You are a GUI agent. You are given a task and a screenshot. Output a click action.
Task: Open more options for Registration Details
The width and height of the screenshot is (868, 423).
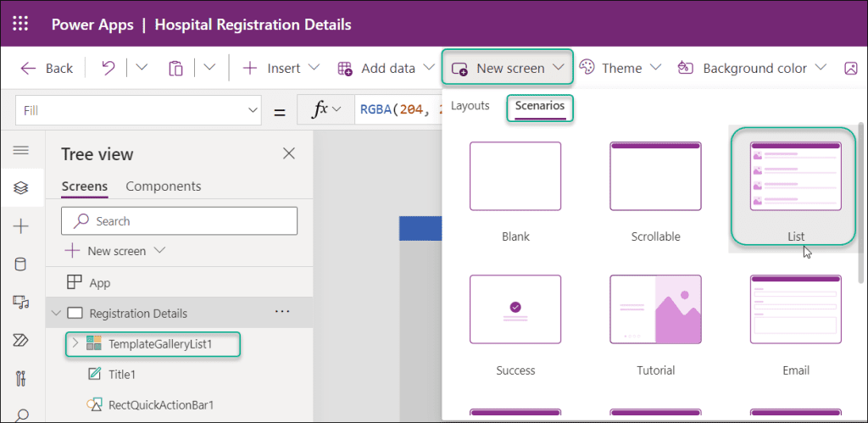[x=283, y=312]
